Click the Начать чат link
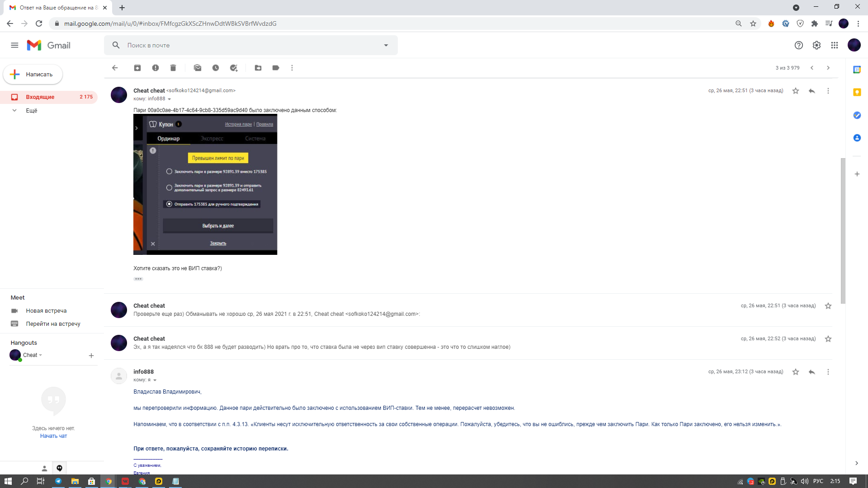Viewport: 868px width, 488px height. (x=53, y=436)
